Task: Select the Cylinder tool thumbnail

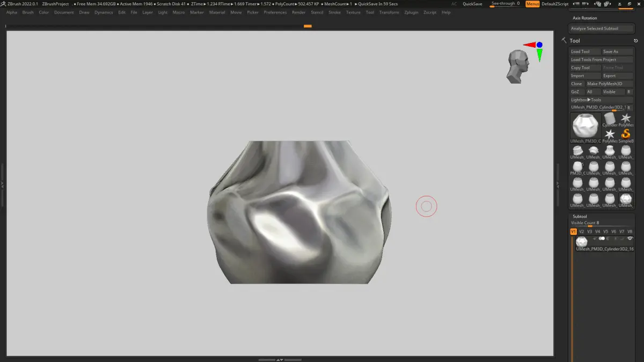Action: tap(610, 120)
